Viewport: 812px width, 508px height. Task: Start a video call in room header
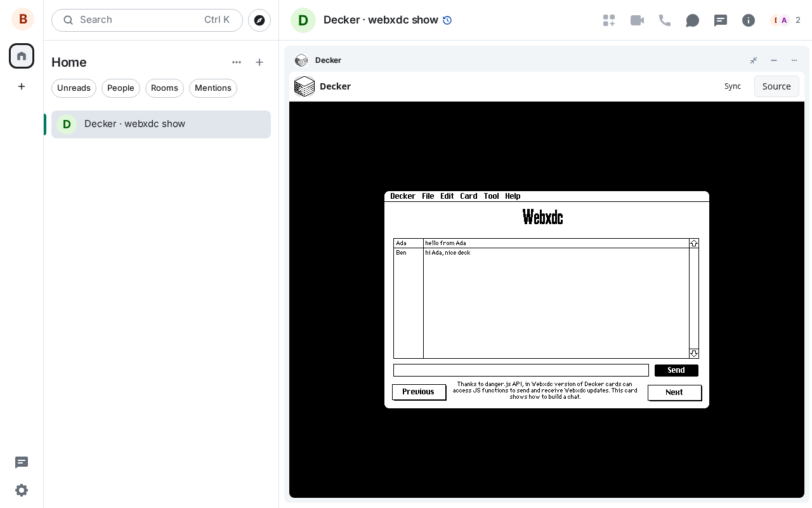[x=637, y=20]
